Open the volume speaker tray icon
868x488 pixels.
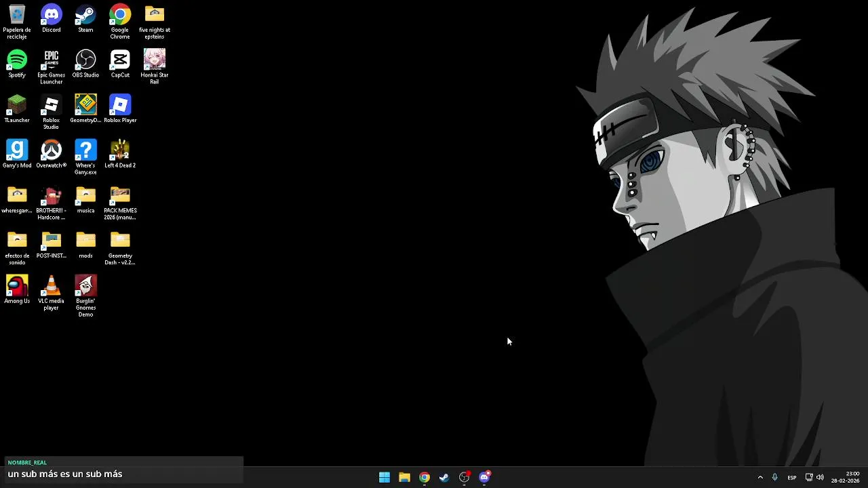click(x=820, y=477)
